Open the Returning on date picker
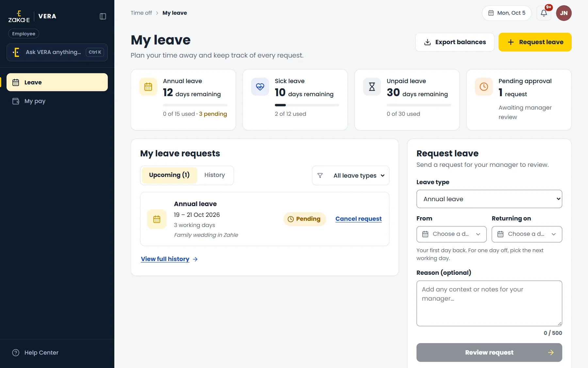 click(527, 234)
